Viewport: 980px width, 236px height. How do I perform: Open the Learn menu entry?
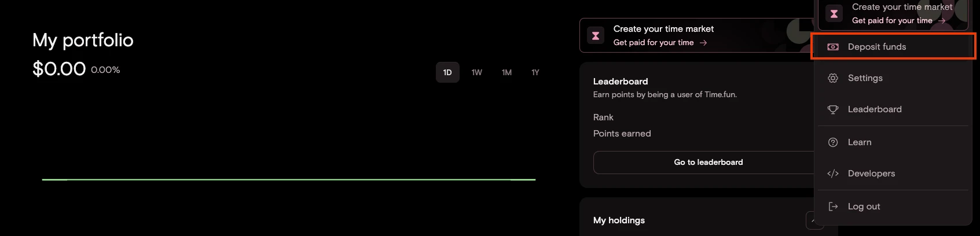(859, 142)
